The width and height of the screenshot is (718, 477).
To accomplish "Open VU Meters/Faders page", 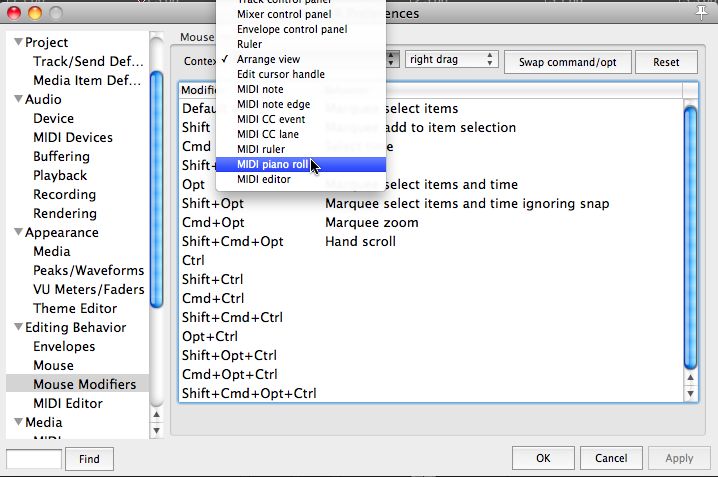I will tap(89, 289).
